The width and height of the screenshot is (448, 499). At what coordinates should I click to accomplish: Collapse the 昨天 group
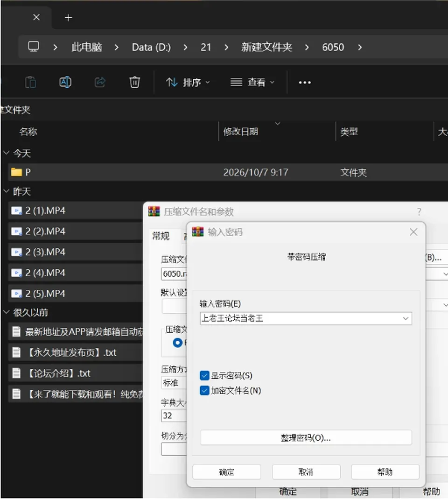tap(6, 191)
